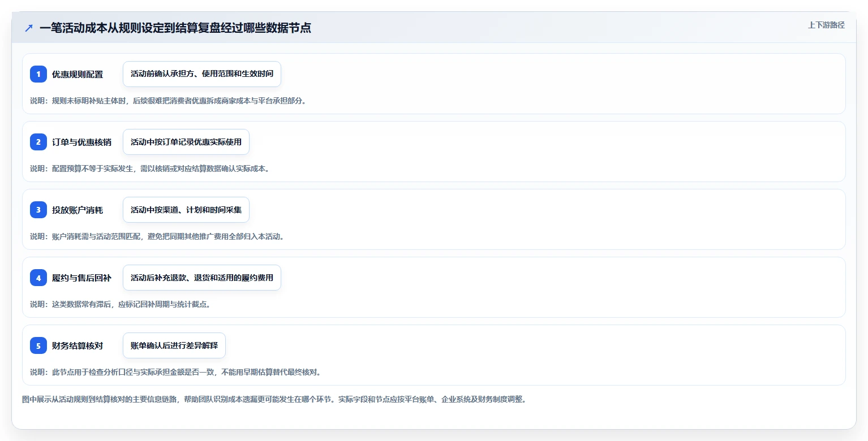
Task: Click the 活动中按渠道、计划和时间采集 pill
Action: point(186,210)
